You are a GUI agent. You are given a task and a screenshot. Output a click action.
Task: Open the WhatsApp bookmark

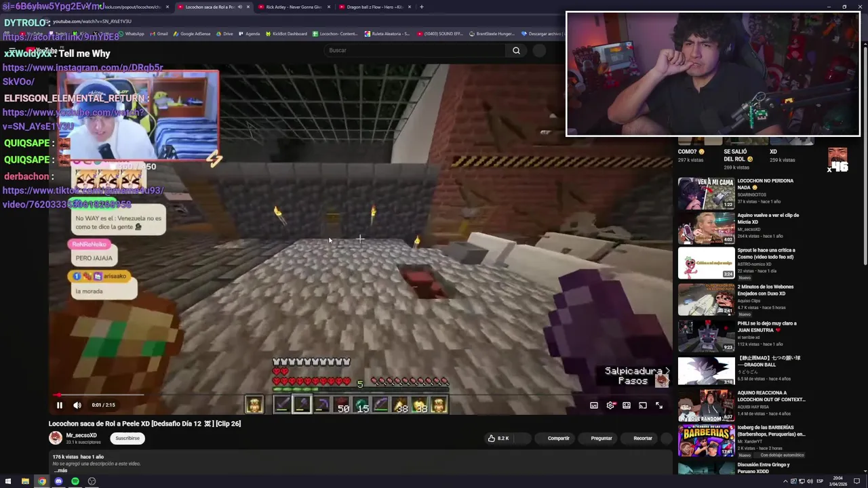[x=130, y=33]
